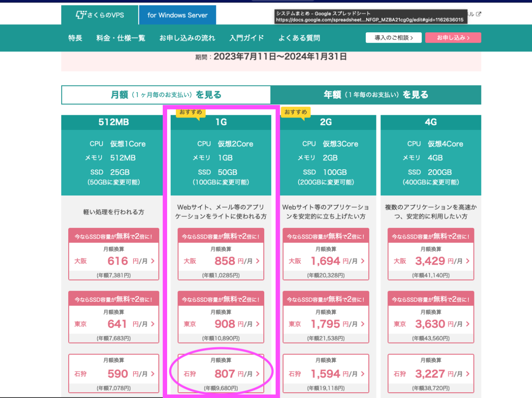
Task: Go to お申し込みの流れ page
Action: (x=187, y=38)
